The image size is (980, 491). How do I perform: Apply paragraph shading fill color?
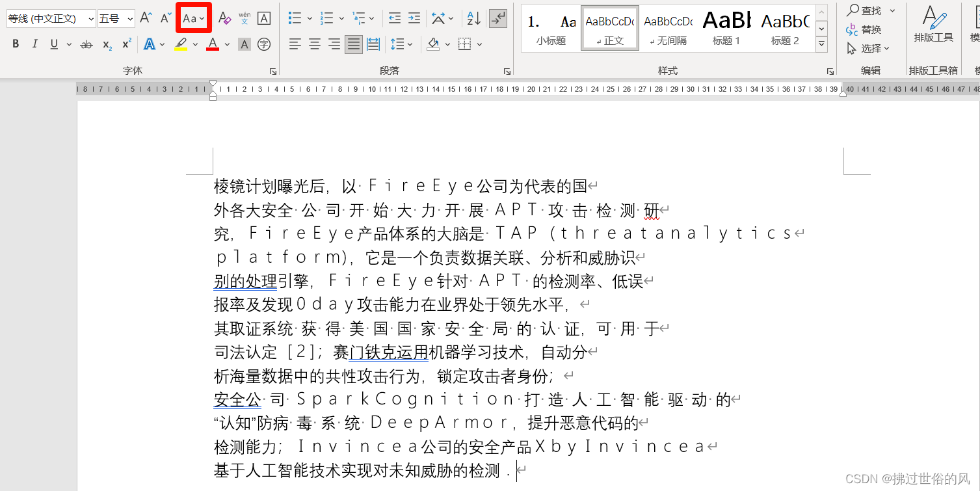click(x=433, y=44)
